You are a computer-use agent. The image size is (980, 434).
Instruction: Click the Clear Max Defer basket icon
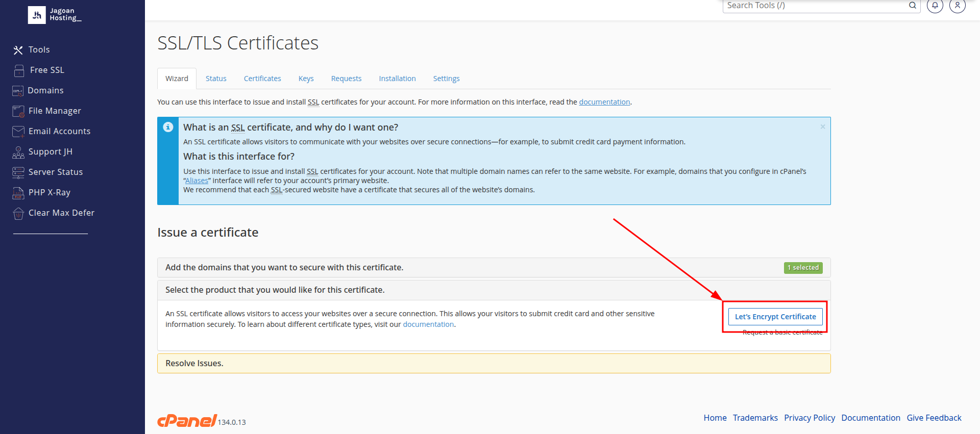(x=18, y=213)
